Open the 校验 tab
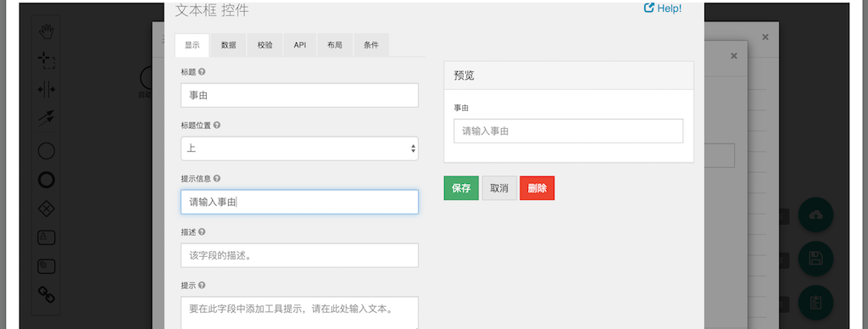Image resolution: width=868 pixels, height=329 pixels. point(264,46)
